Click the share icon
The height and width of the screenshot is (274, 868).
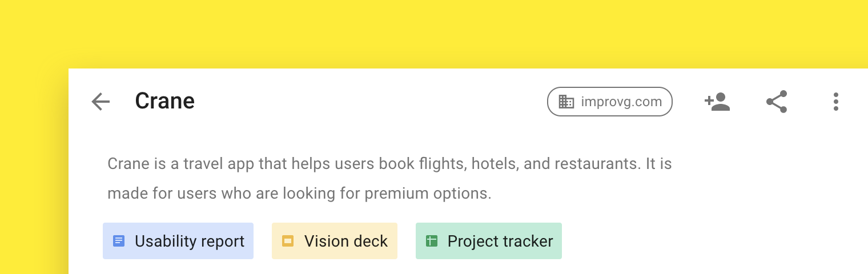pos(777,102)
